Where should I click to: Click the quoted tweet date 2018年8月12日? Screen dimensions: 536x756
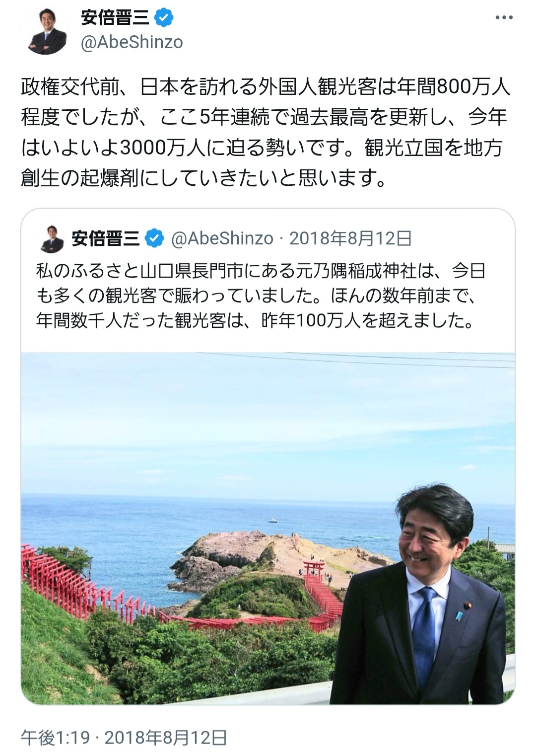pos(350,239)
